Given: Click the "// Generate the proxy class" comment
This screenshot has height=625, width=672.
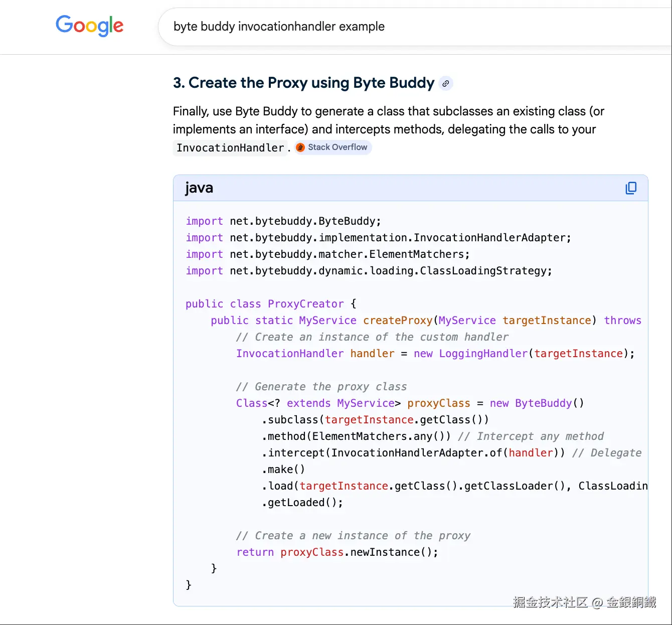Looking at the screenshot, I should 321,387.
